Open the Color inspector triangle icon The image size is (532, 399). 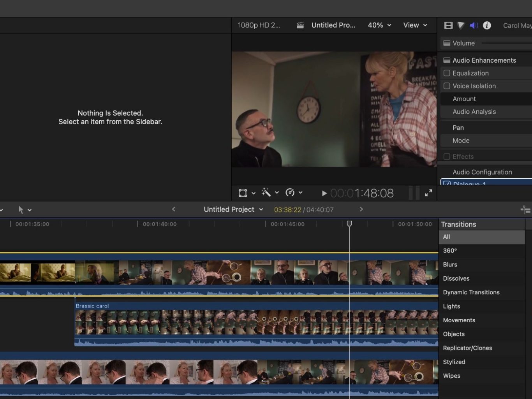[x=461, y=25]
